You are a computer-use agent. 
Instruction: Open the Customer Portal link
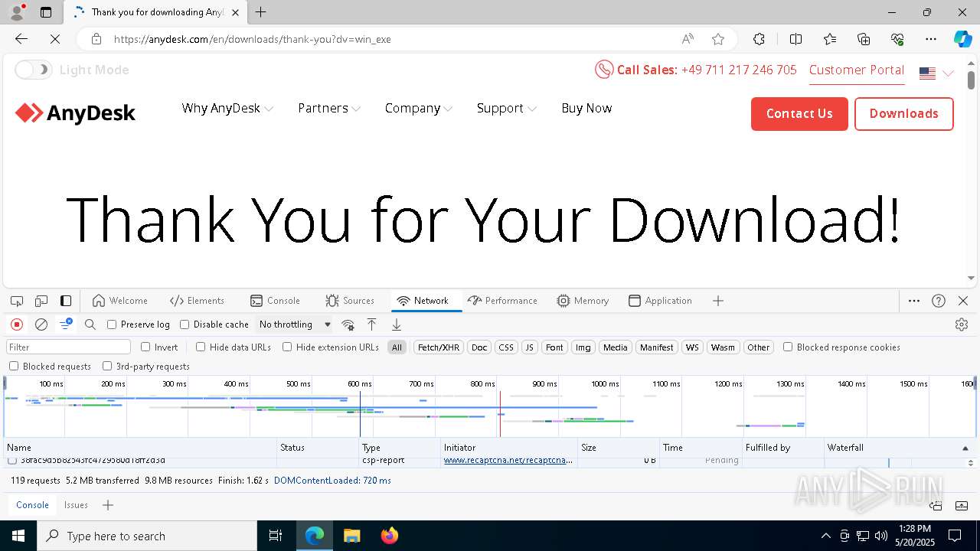pyautogui.click(x=857, y=70)
